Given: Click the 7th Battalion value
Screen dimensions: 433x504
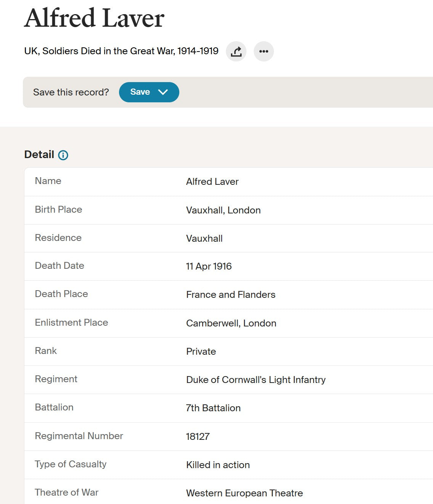Looking at the screenshot, I should [213, 408].
